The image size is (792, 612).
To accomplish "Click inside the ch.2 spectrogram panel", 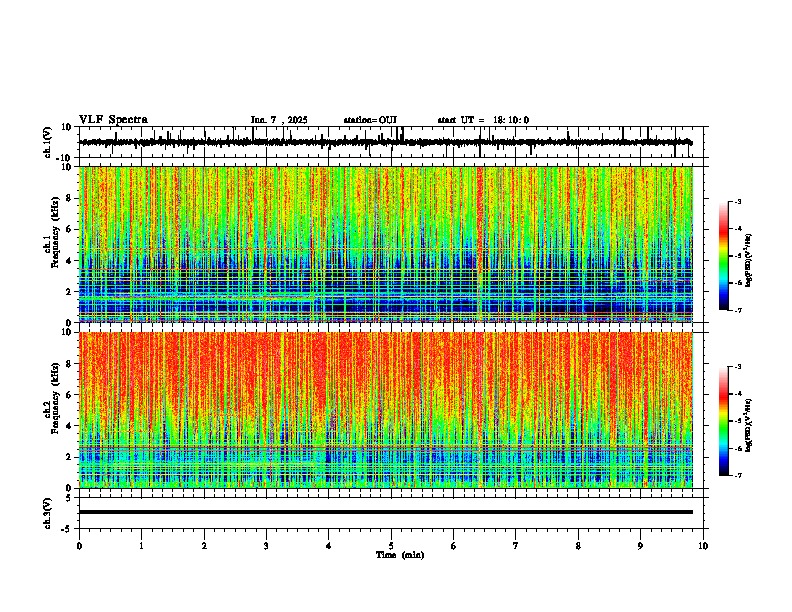I will tap(386, 410).
